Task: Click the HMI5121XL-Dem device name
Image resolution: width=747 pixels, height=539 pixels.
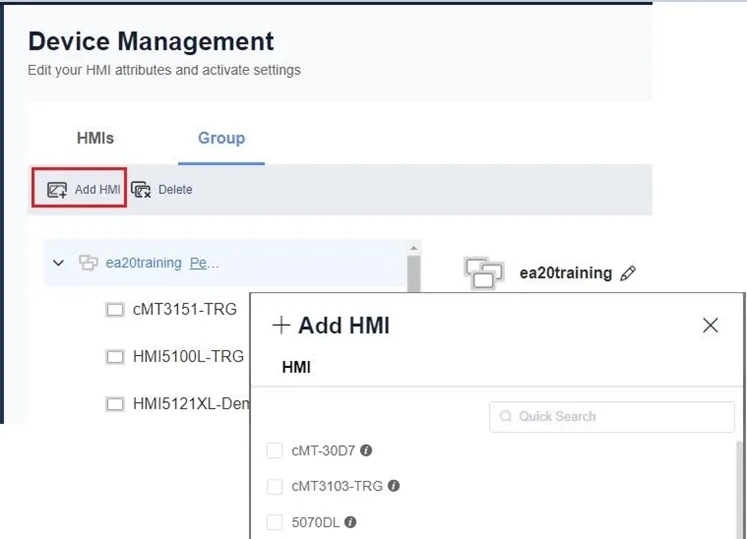Action: (x=191, y=404)
